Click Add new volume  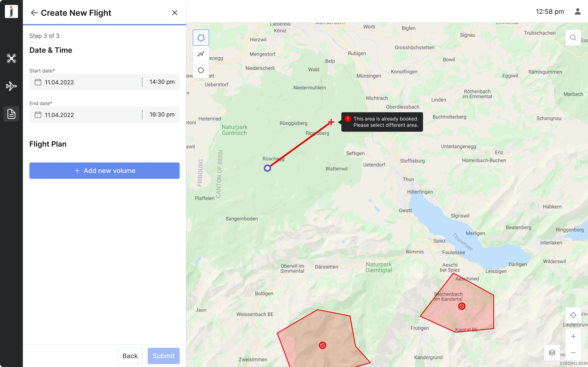[104, 170]
